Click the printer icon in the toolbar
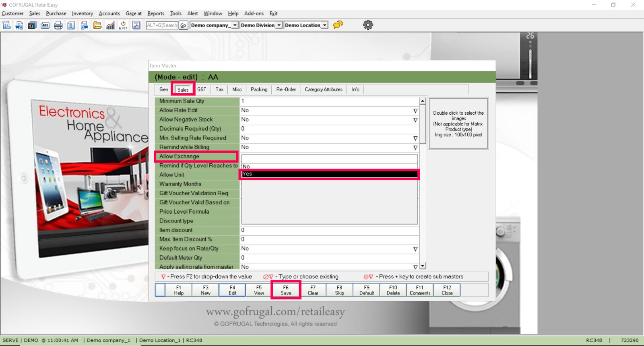Viewport: 644px width, 346px height. (x=58, y=25)
